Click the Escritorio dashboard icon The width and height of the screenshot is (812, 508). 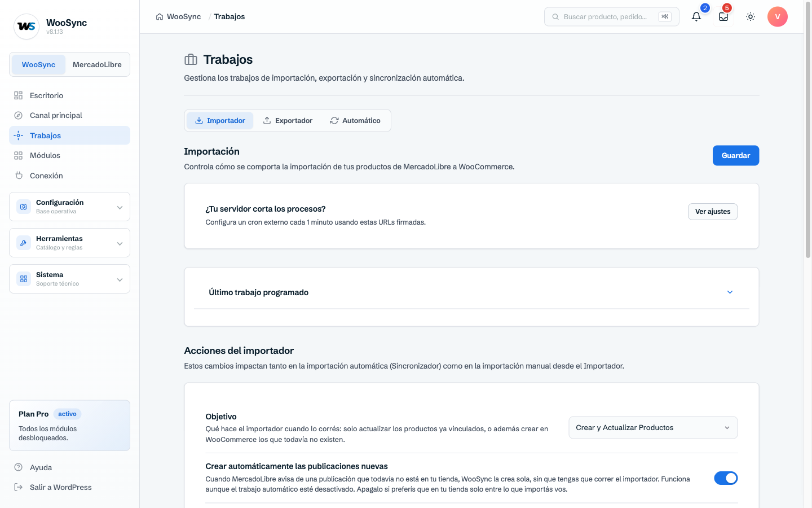(x=19, y=95)
